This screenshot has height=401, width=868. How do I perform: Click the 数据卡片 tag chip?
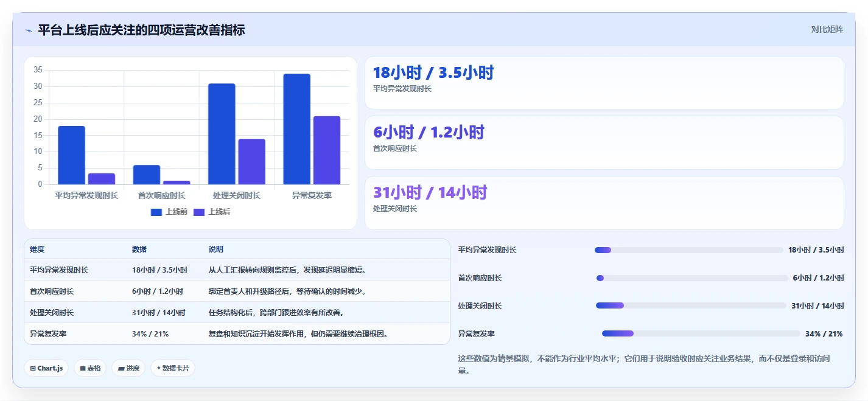[173, 368]
